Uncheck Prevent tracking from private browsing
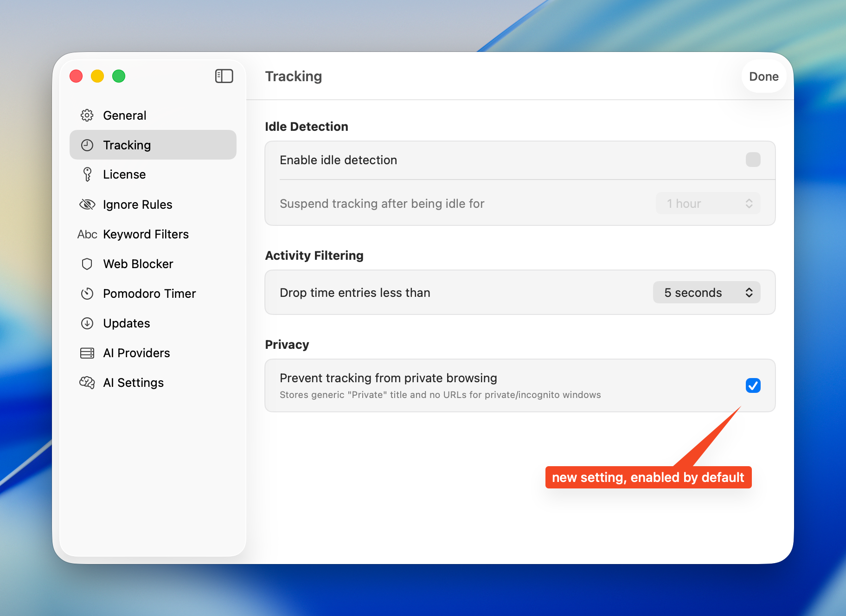 753,385
